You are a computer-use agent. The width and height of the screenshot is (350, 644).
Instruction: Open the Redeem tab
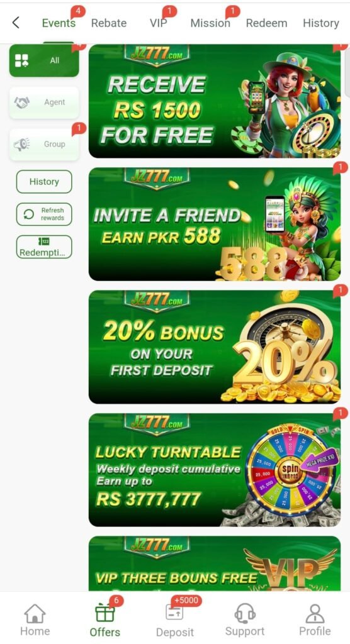[x=266, y=23]
